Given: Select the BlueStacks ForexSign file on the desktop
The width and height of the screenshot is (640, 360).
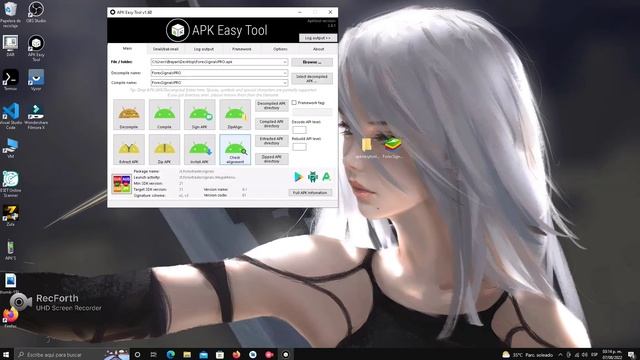Looking at the screenshot, I should coord(393,147).
